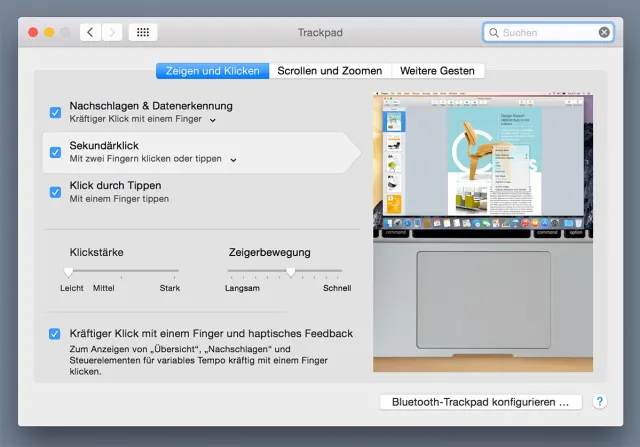Click the Zeigerbewegung slider near Schnell
The image size is (640, 447).
tap(340, 271)
